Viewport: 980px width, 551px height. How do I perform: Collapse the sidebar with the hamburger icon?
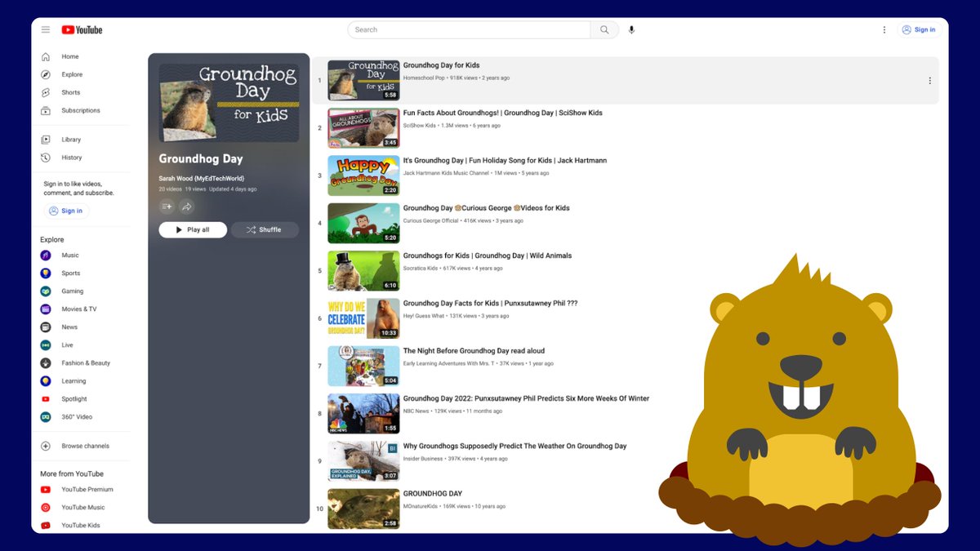click(46, 29)
